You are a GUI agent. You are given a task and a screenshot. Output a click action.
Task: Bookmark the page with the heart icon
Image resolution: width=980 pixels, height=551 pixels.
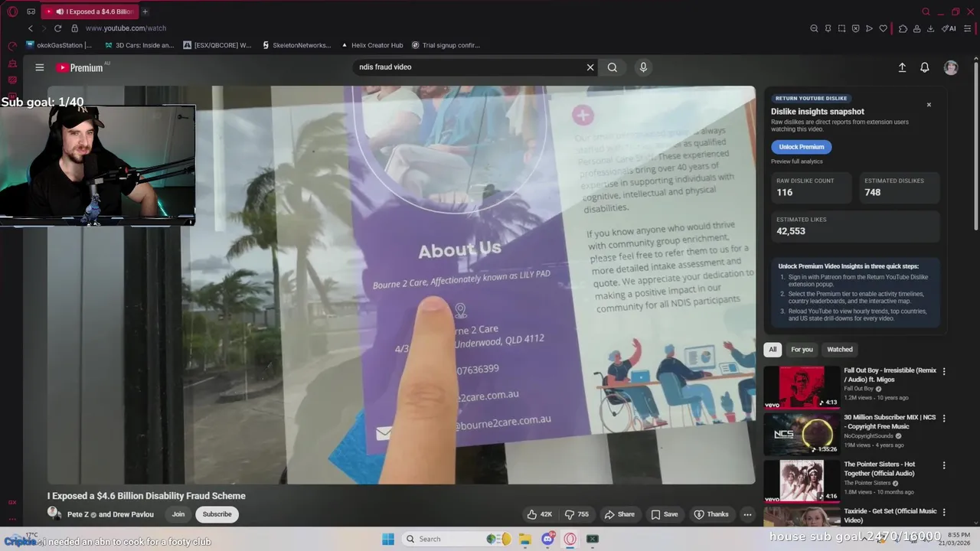point(883,28)
